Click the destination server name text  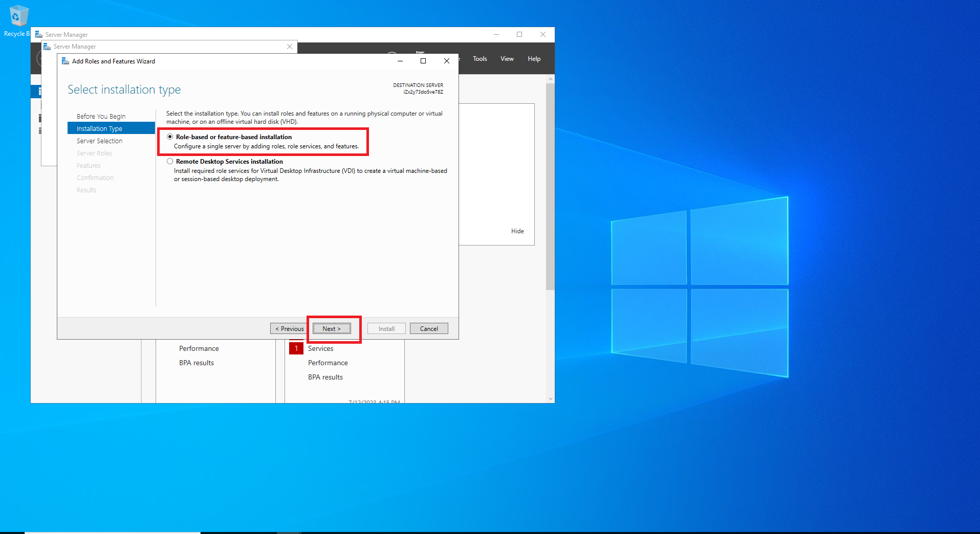[x=423, y=92]
